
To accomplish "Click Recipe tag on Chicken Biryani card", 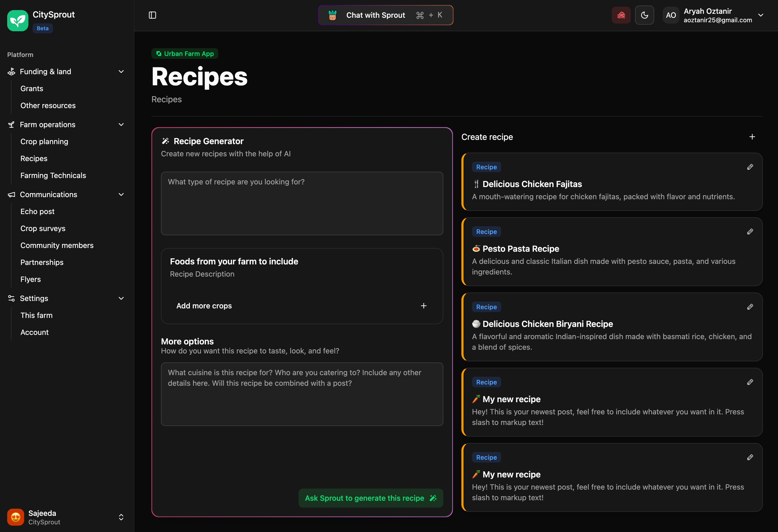I will coord(486,307).
